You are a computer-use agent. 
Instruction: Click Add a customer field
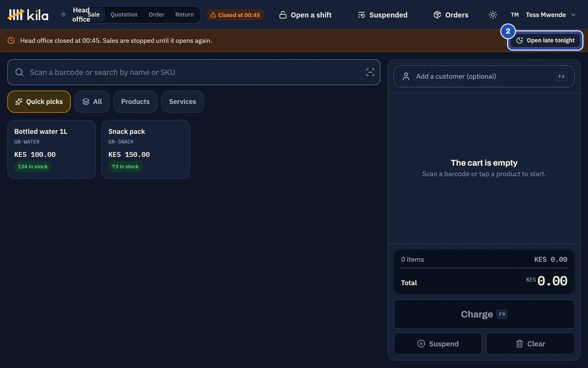click(484, 76)
